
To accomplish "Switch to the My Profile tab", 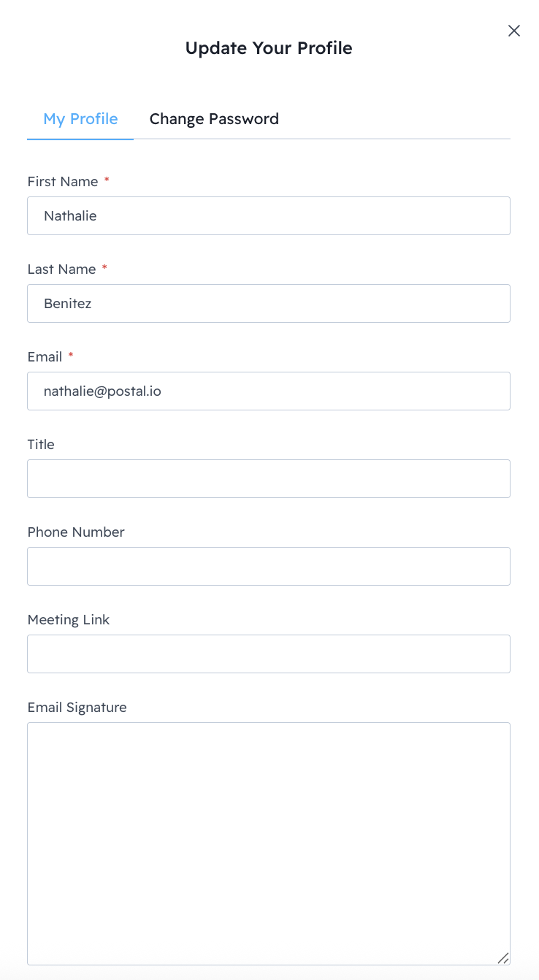I will [80, 119].
